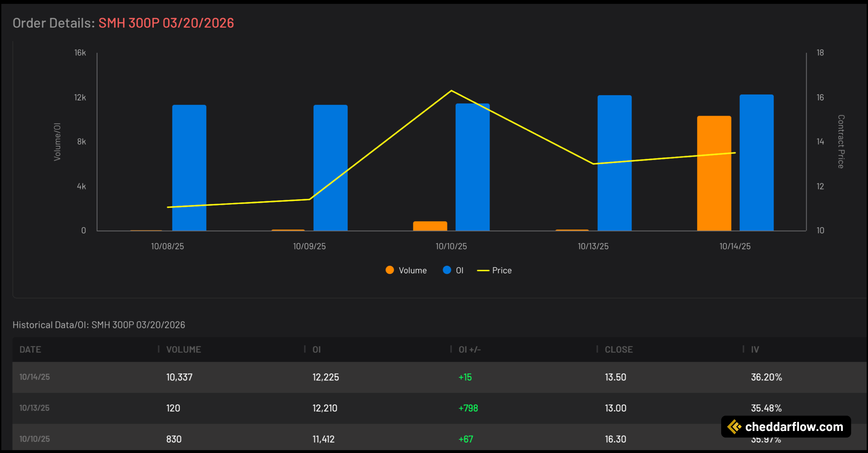Click the 10/08/25 x-axis date label
The width and height of the screenshot is (868, 453).
(167, 247)
